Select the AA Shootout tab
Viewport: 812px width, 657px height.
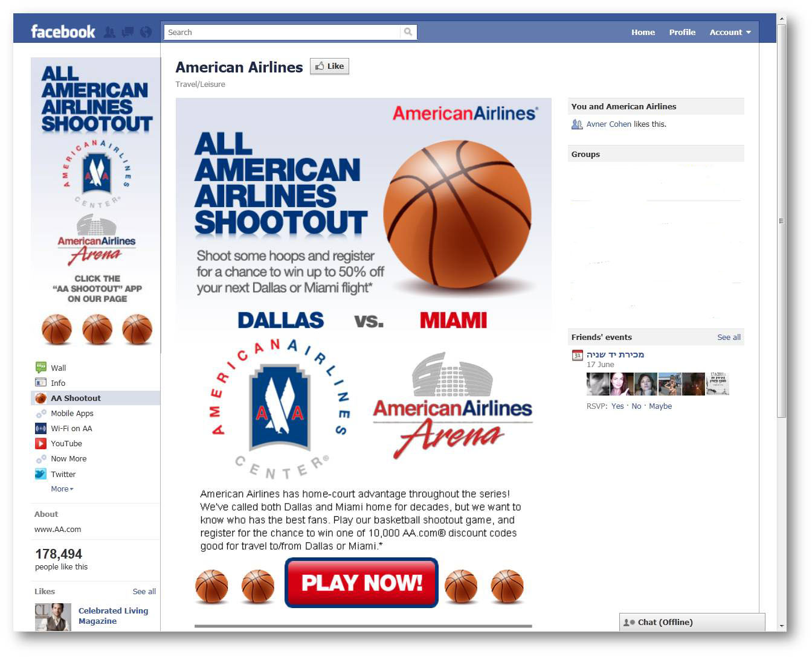[95, 398]
